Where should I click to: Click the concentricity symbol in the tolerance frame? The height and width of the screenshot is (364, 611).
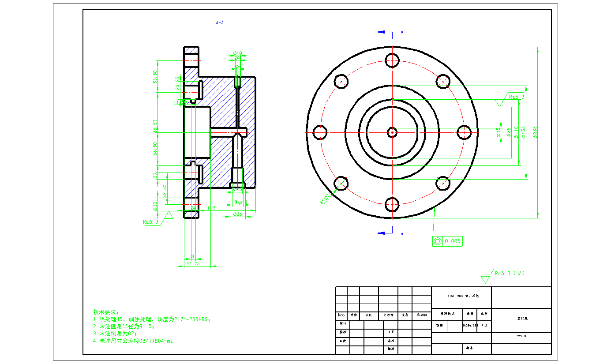click(438, 241)
